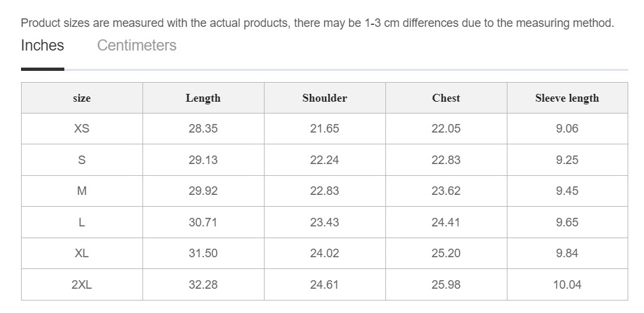The width and height of the screenshot is (644, 313).
Task: Click the XS length value 28.35
Action: [x=203, y=129]
